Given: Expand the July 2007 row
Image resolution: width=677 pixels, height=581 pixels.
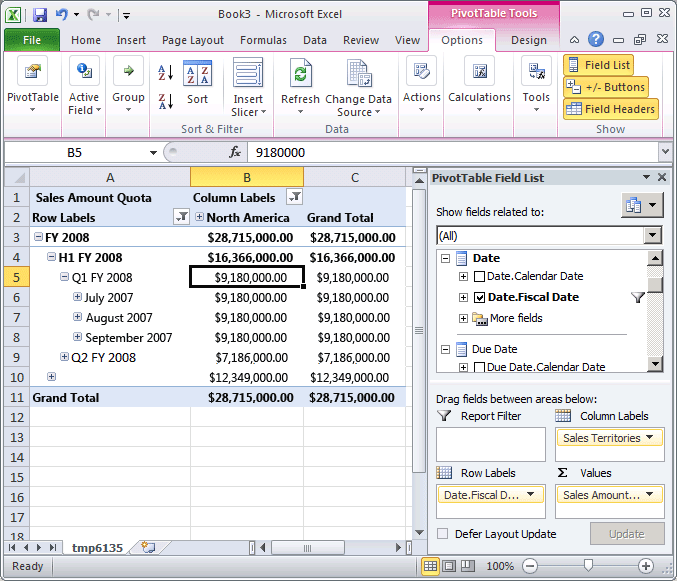Looking at the screenshot, I should click(x=77, y=298).
